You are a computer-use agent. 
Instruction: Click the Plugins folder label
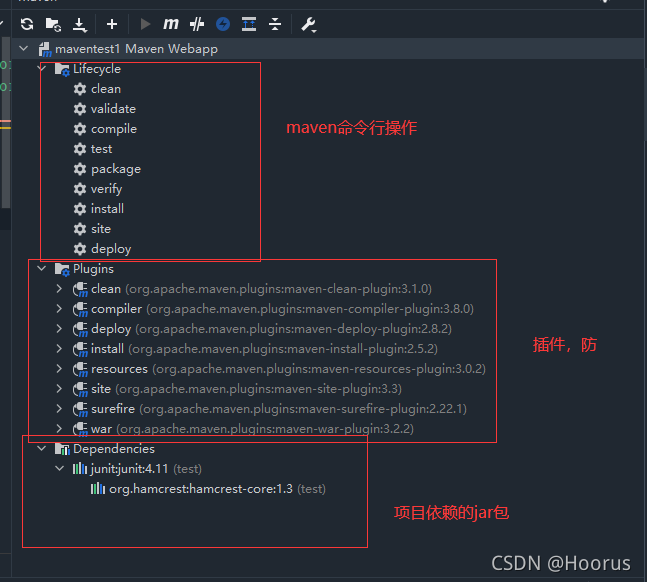93,269
